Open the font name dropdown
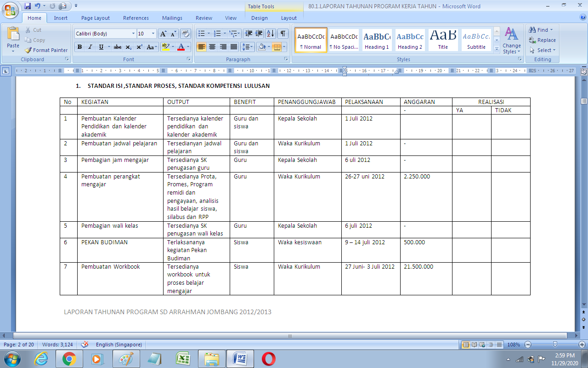Screen dimensions: 588x368 [133, 34]
